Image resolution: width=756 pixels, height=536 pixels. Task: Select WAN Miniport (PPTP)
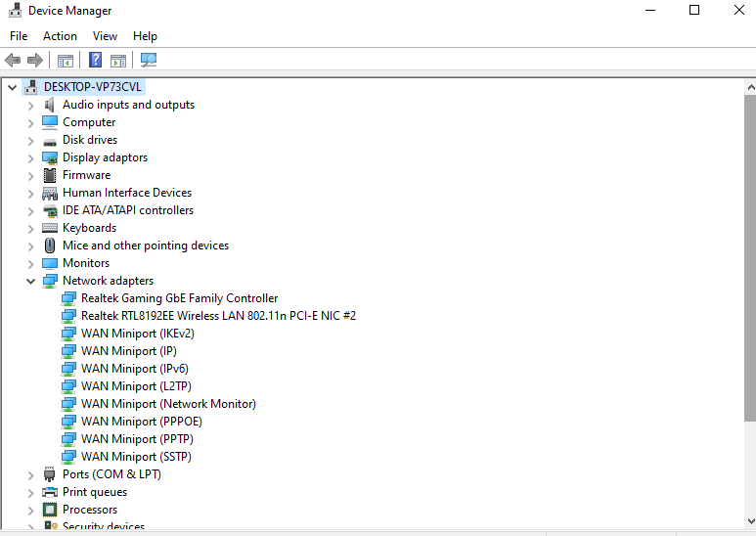tap(137, 439)
